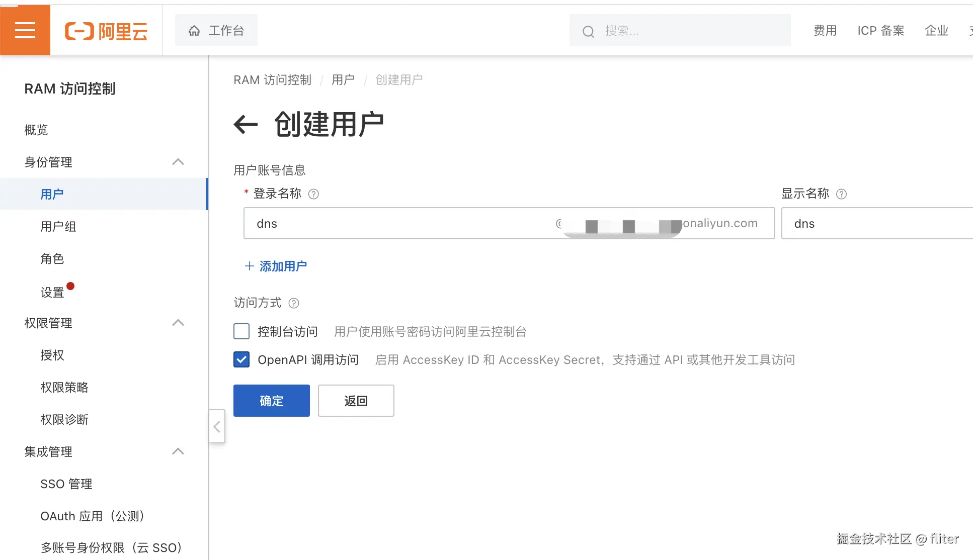Open the orange hamburger menu
973x560 pixels.
coord(25,30)
